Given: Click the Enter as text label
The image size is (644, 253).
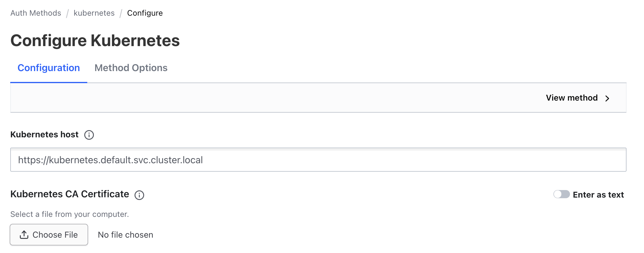Looking at the screenshot, I should click(598, 195).
